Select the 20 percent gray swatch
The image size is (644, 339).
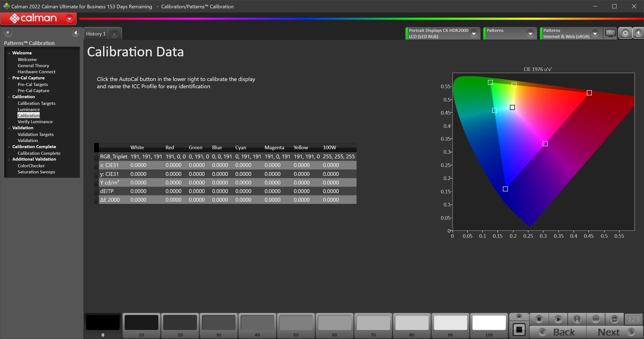click(180, 322)
